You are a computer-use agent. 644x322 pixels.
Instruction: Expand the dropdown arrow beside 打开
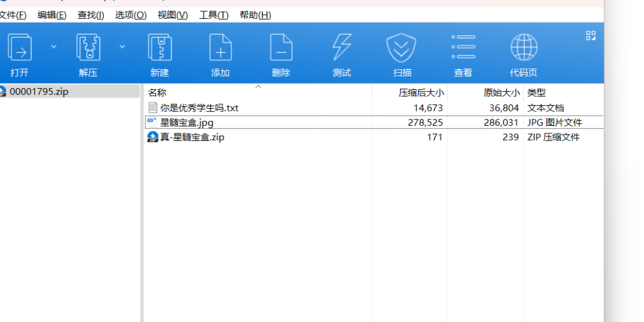click(x=53, y=47)
